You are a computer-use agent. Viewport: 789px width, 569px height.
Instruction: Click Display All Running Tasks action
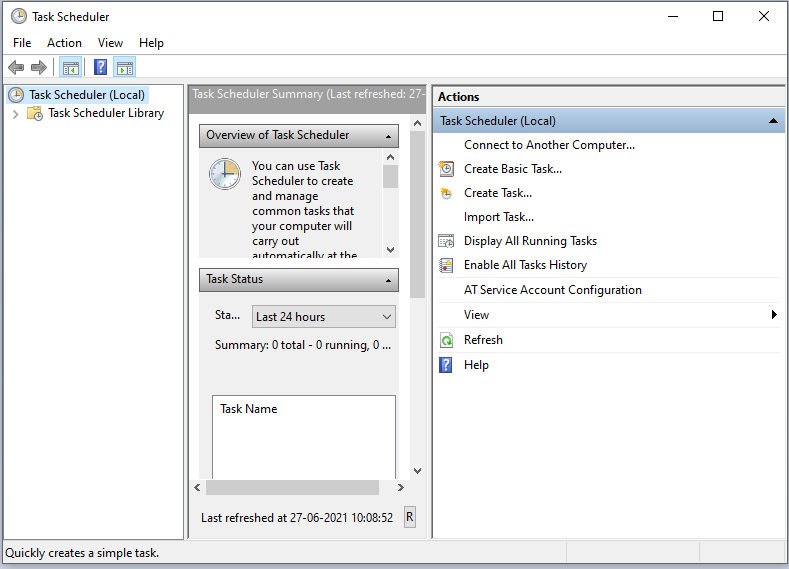(x=530, y=241)
